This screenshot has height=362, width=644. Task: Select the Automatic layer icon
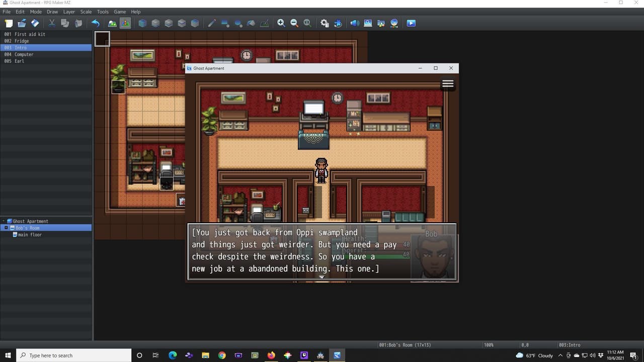point(142,23)
